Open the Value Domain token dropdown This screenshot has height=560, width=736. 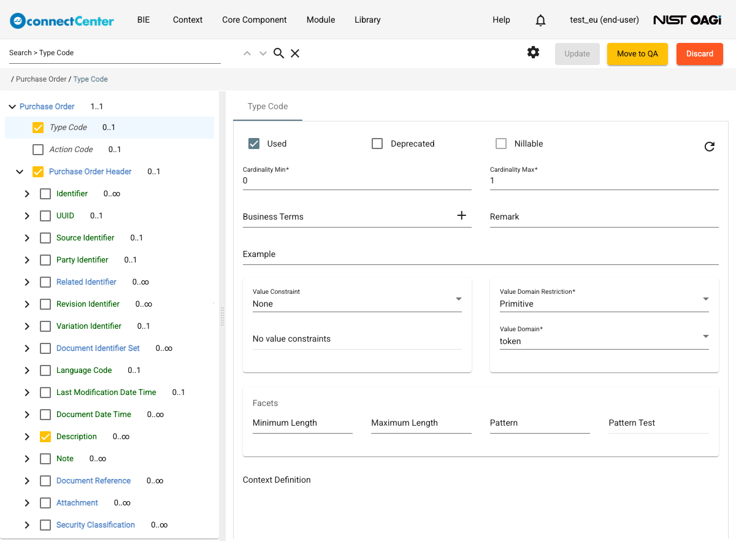pyautogui.click(x=604, y=337)
